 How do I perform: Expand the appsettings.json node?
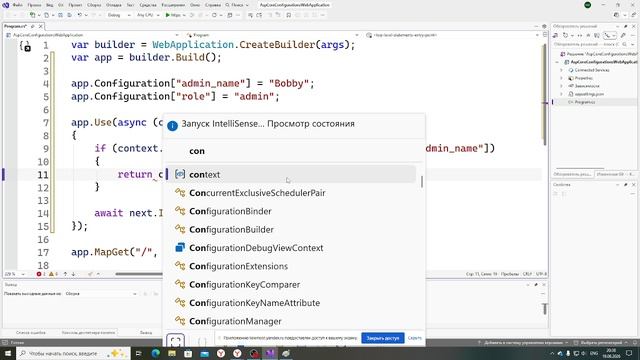click(561, 94)
